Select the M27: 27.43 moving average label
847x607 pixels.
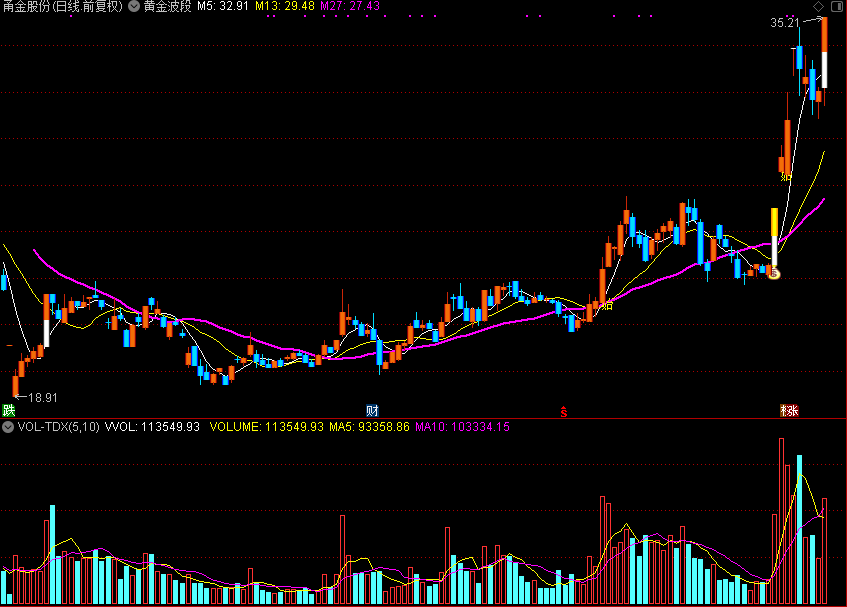(x=350, y=6)
